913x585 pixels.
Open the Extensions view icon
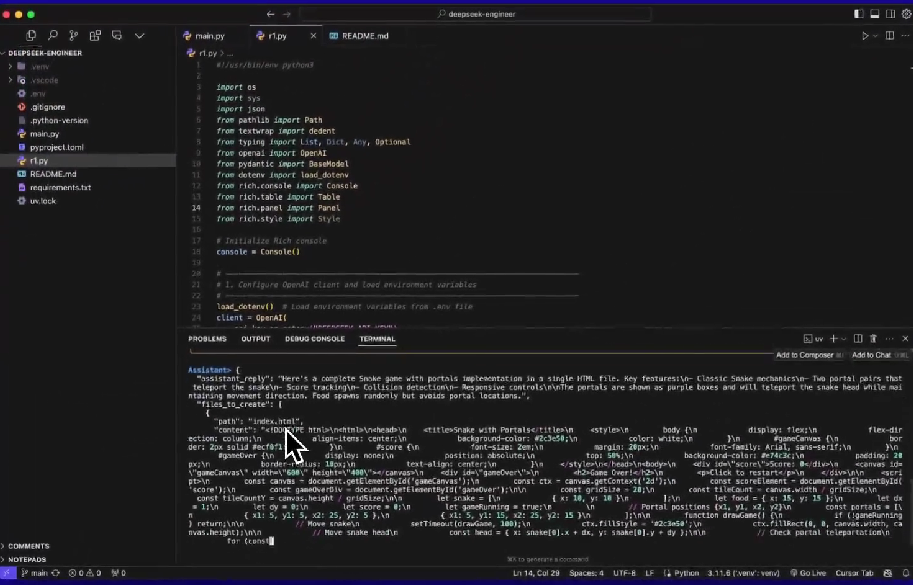coord(95,36)
